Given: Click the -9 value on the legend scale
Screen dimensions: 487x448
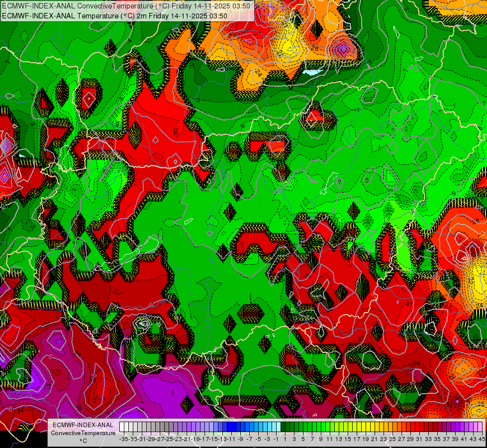Looking at the screenshot, I should coord(240,439).
